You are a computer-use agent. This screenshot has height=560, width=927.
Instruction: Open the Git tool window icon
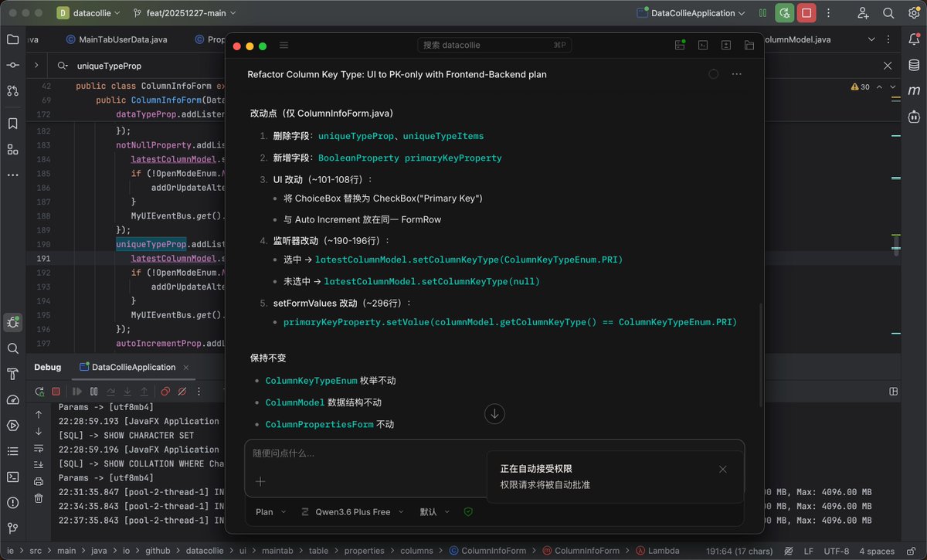pyautogui.click(x=12, y=528)
